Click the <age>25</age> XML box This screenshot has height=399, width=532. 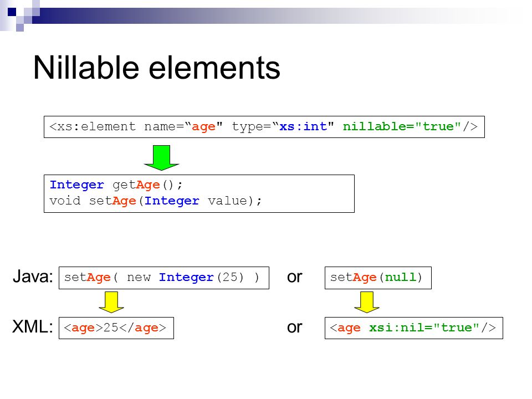tap(116, 328)
